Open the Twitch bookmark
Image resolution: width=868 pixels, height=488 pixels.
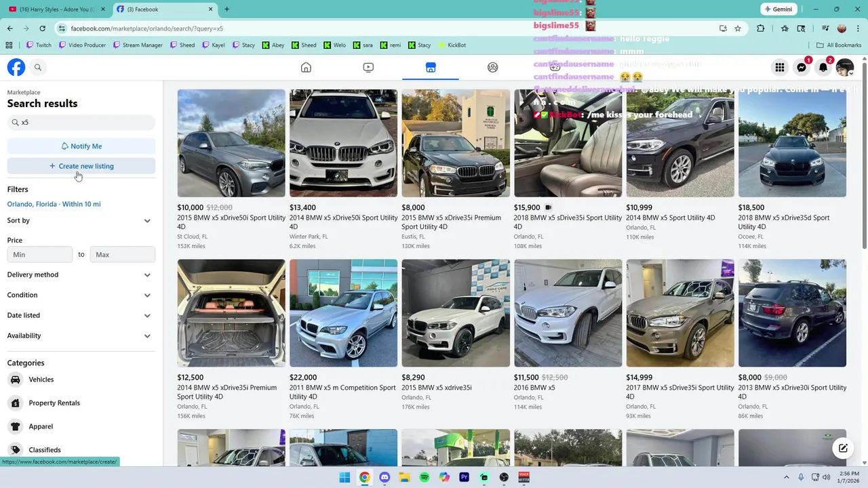click(x=39, y=45)
